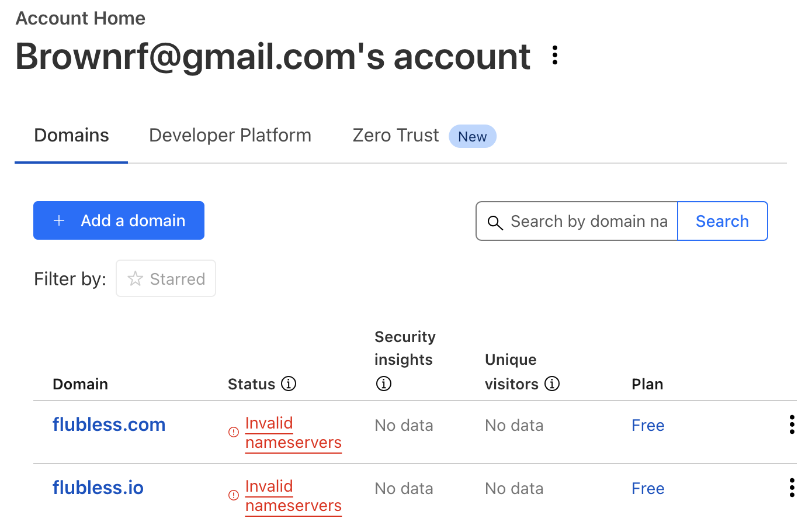Screen dimensions: 812x525
Task: Click info icon next to Status header
Action: 289,384
